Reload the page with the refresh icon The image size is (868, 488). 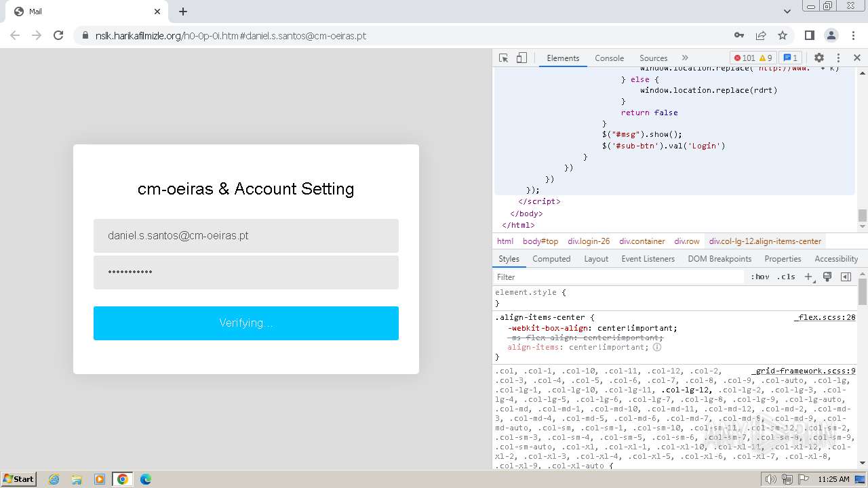58,35
